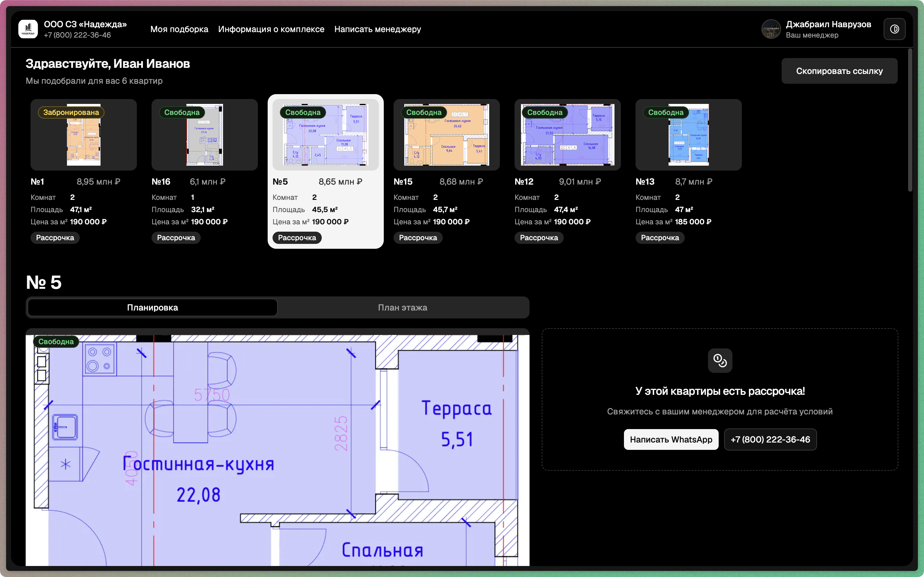The image size is (924, 577).
Task: Click Рассрочка tag on apartment №15
Action: pos(418,238)
